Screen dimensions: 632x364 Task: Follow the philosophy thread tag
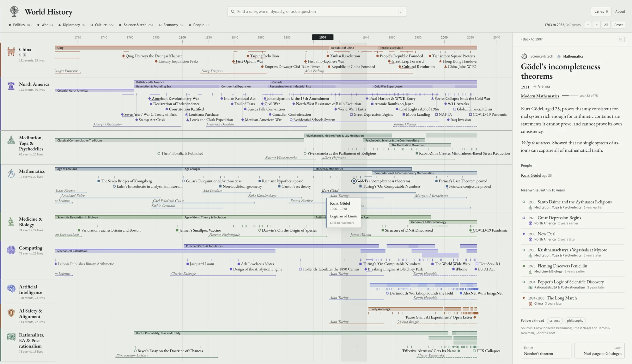[x=575, y=321]
